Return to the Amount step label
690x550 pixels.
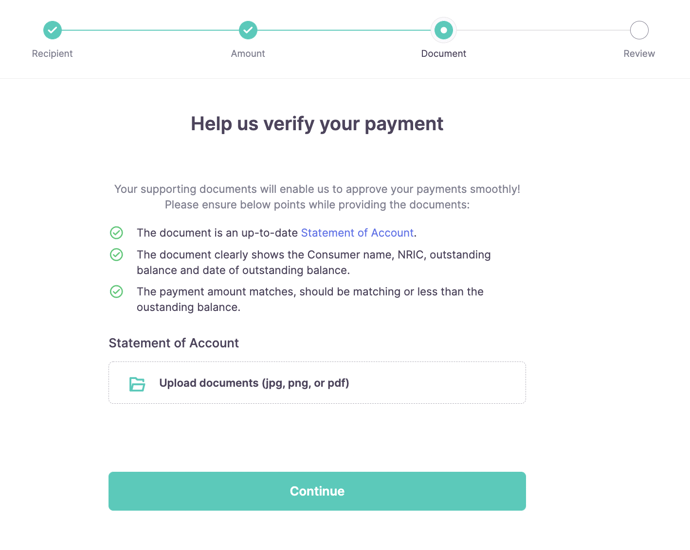pyautogui.click(x=248, y=54)
